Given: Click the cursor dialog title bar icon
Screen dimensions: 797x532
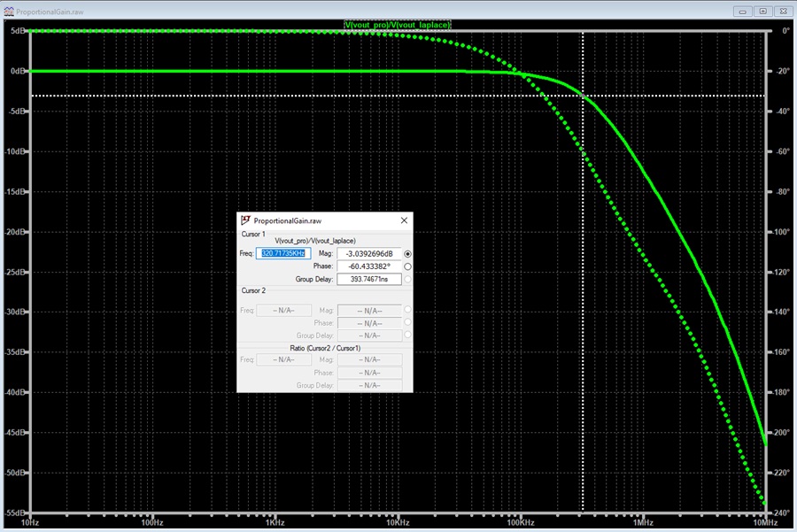Looking at the screenshot, I should [245, 220].
